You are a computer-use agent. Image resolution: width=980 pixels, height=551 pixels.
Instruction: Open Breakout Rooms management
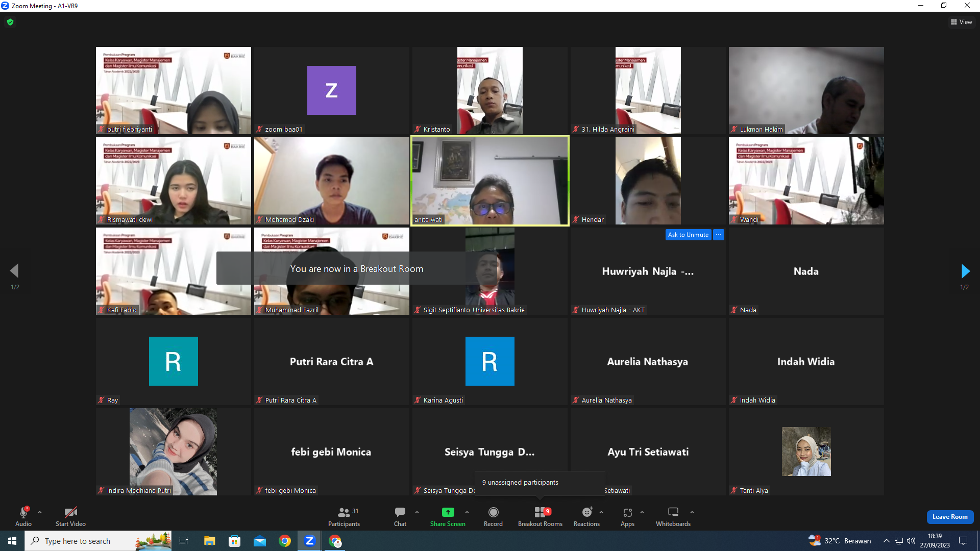pyautogui.click(x=540, y=516)
